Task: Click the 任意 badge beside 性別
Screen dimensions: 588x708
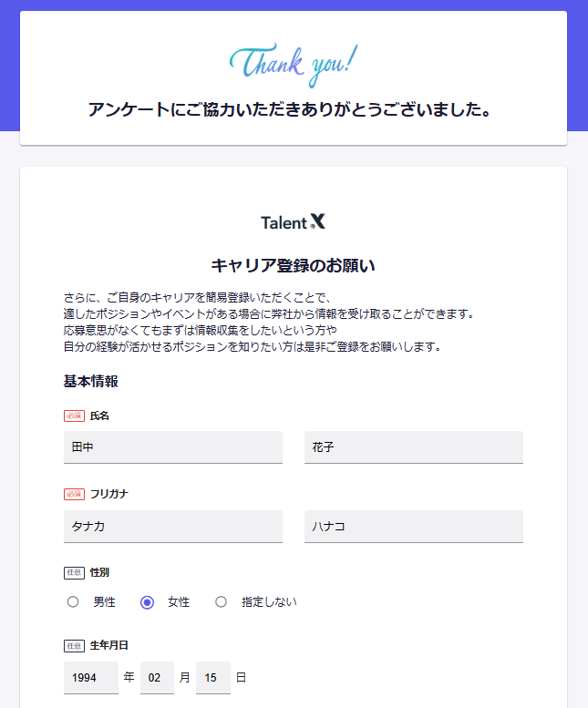Action: point(74,572)
